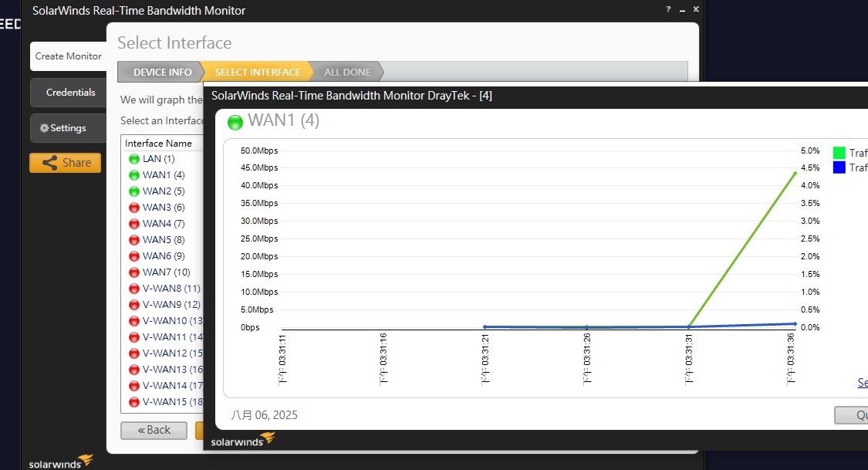
Task: Click the blue traffic legend swatch
Action: (839, 167)
